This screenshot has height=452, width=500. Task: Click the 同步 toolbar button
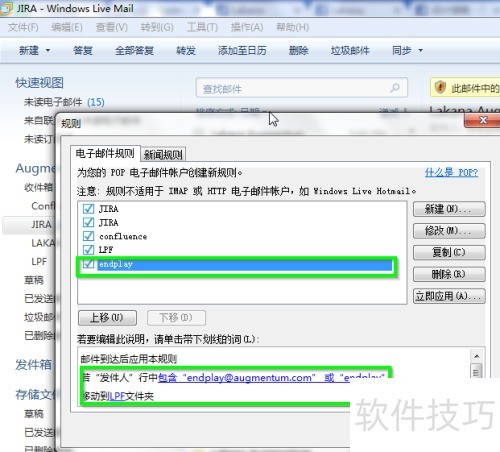click(x=402, y=51)
